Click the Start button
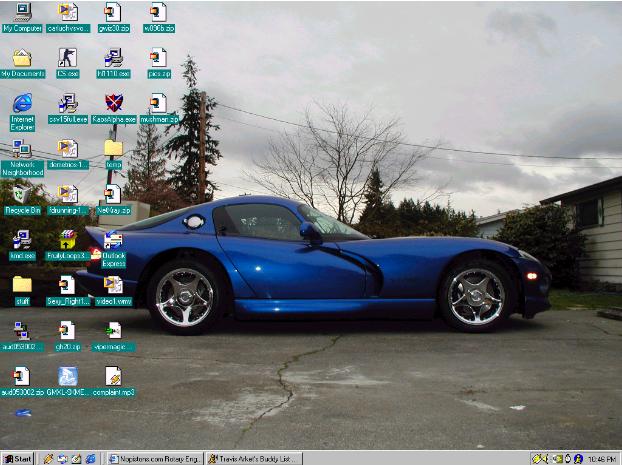This screenshot has height=465, width=622. [x=17, y=458]
